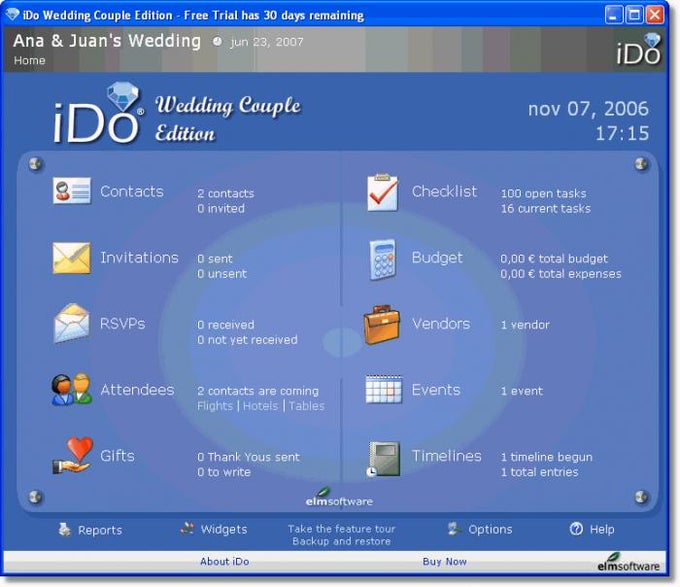
Task: Go to the Timelines section label
Action: [446, 455]
